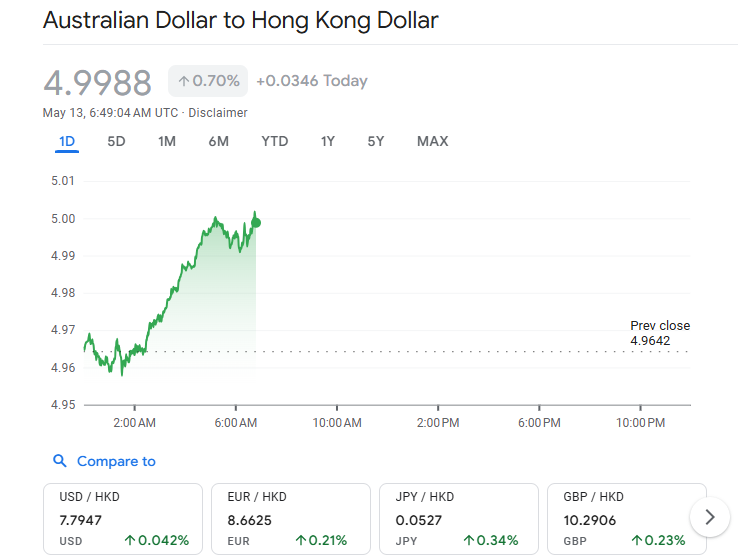This screenshot has height=559, width=738.
Task: Open the 5Y chart range
Action: (x=376, y=141)
